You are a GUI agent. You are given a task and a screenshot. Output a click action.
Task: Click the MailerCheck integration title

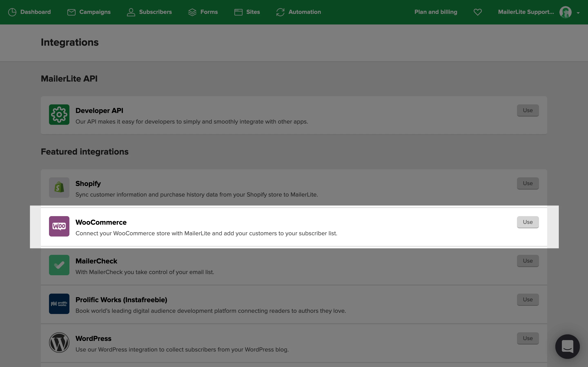click(x=96, y=261)
